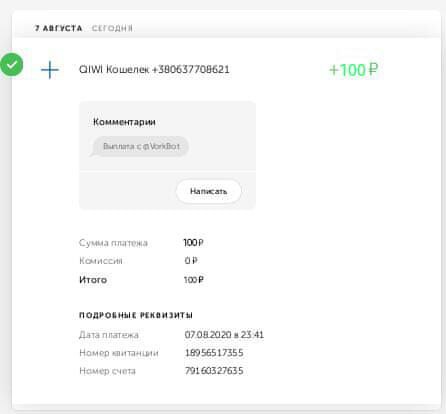Click the 7 АВГУСТА date header

tap(59, 28)
